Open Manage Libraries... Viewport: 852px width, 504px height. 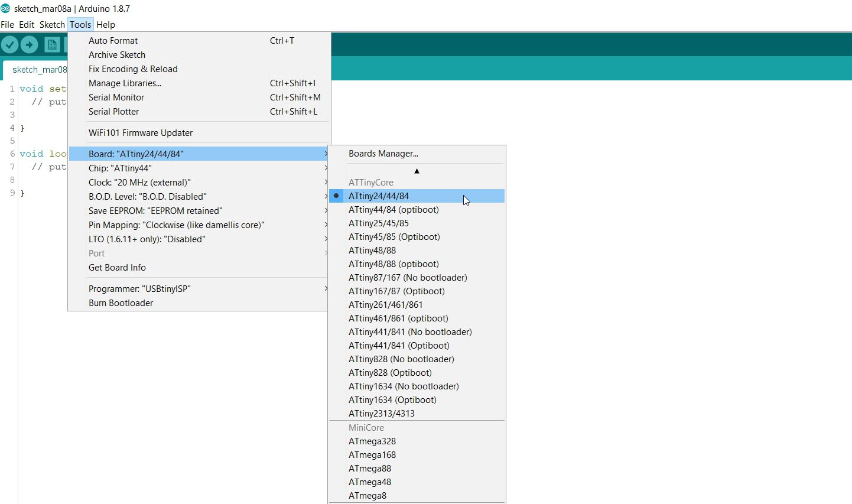199,83
